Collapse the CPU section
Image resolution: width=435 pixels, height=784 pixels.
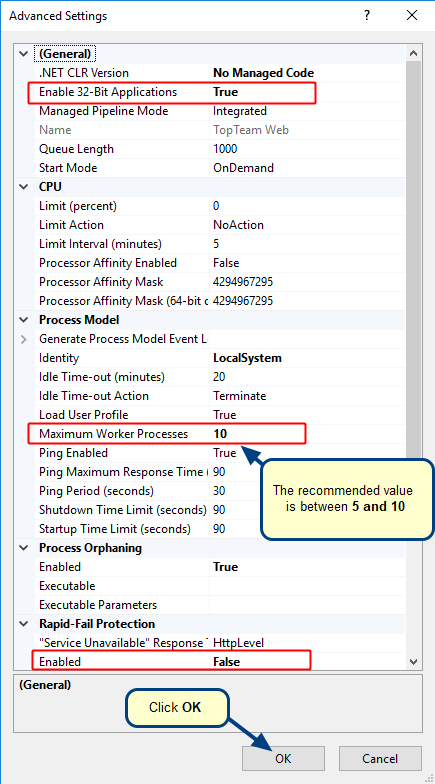tap(24, 186)
